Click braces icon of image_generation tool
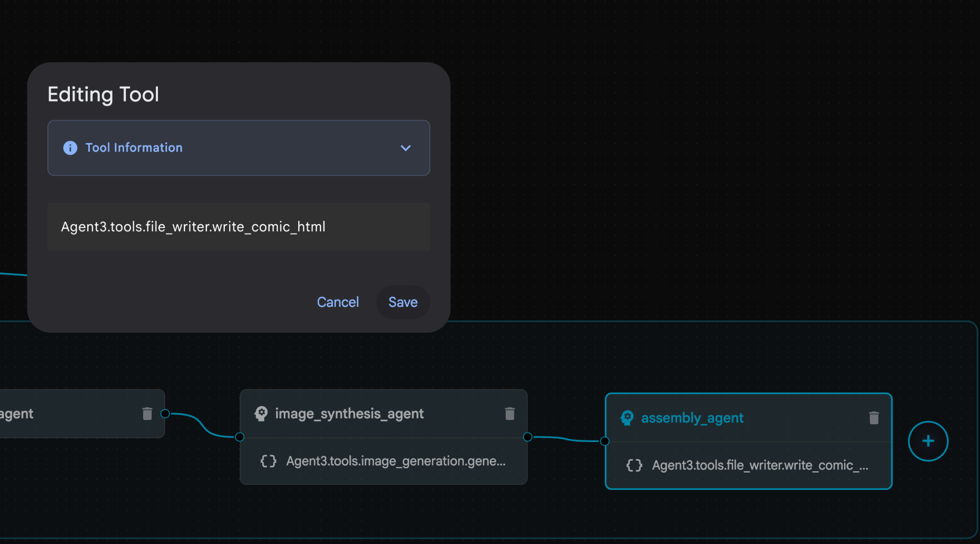980x544 pixels. point(268,461)
